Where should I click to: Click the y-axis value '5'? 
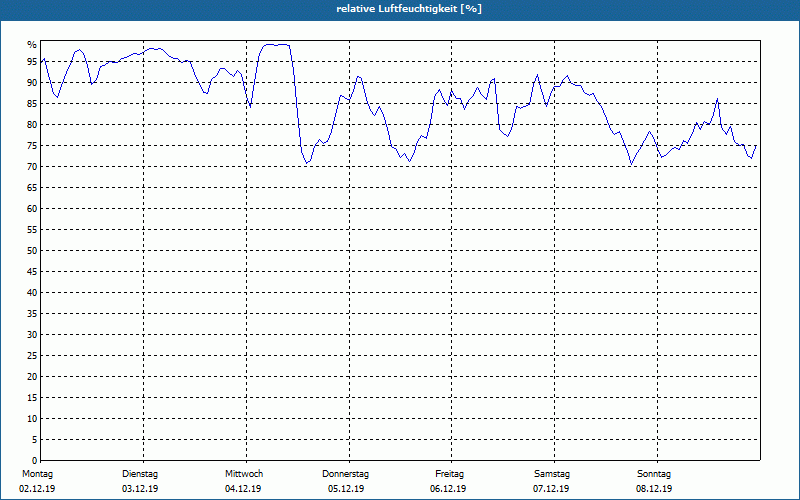coord(35,440)
